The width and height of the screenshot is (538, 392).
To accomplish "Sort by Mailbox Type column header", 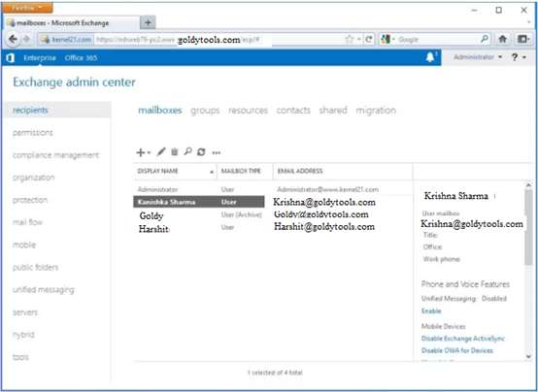I will click(x=245, y=171).
